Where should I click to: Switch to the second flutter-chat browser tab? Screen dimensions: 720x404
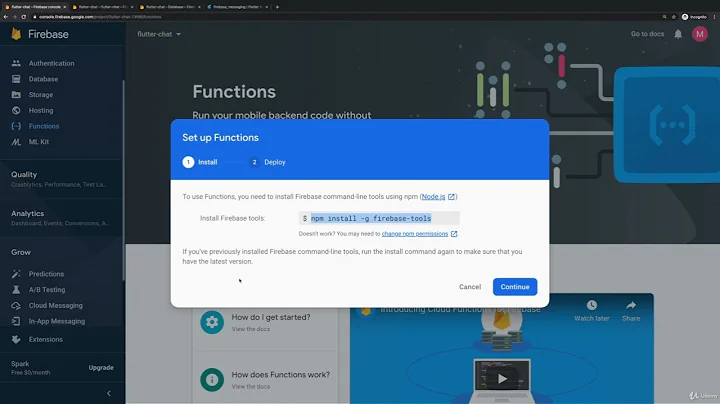(103, 7)
